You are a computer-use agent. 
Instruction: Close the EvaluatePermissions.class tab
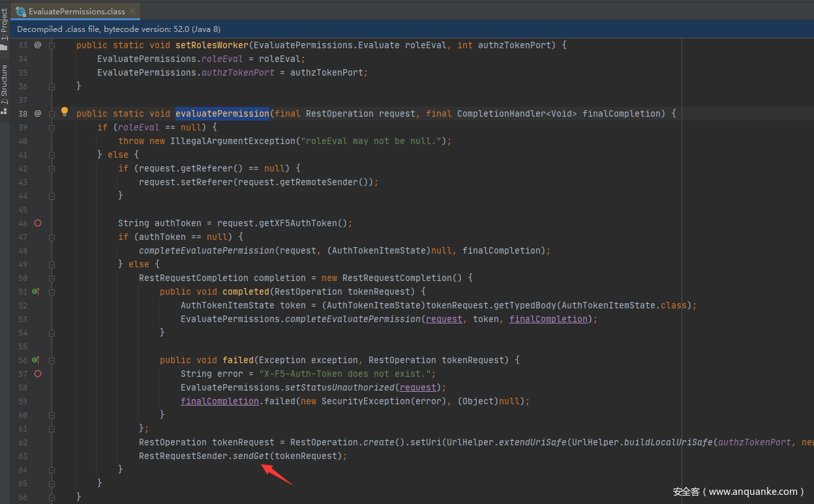click(133, 11)
